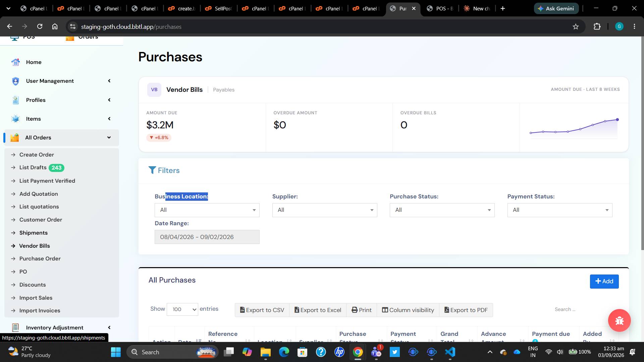Click the blue Add purchase button

[604, 282]
